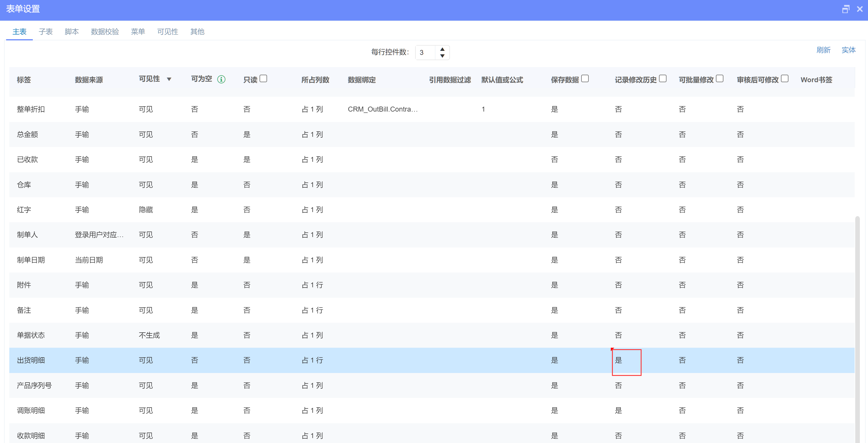Toggle the 保存数据 header checkbox
The height and width of the screenshot is (443, 868).
click(x=585, y=78)
